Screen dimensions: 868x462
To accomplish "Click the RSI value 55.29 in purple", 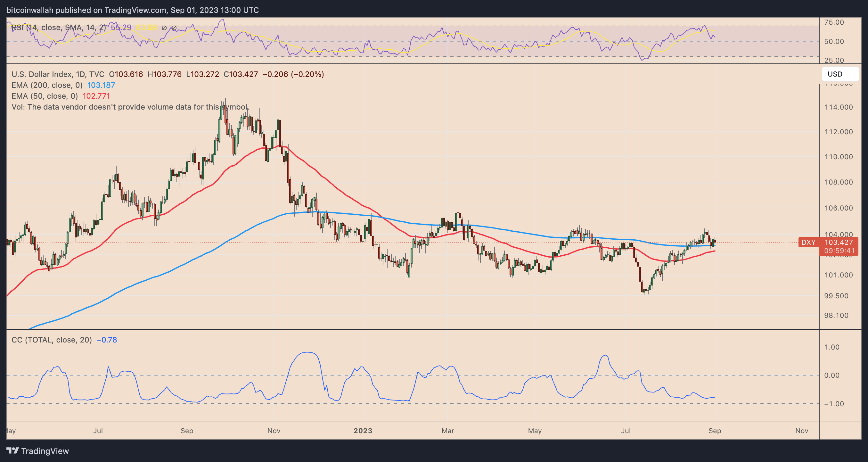I will click(121, 28).
